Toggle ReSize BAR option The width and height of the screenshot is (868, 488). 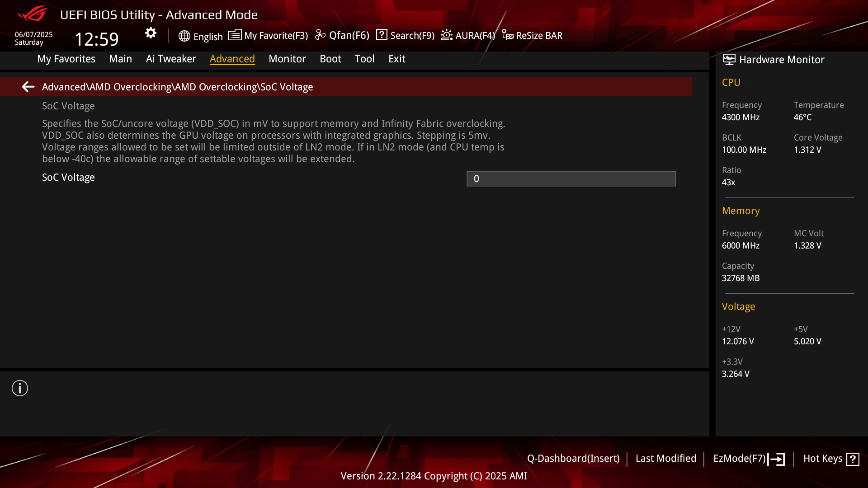coord(539,36)
